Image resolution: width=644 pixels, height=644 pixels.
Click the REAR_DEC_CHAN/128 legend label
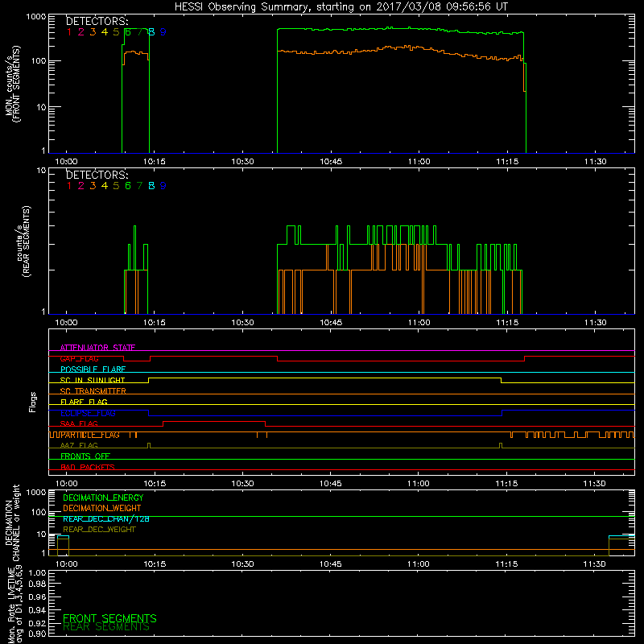(x=106, y=518)
